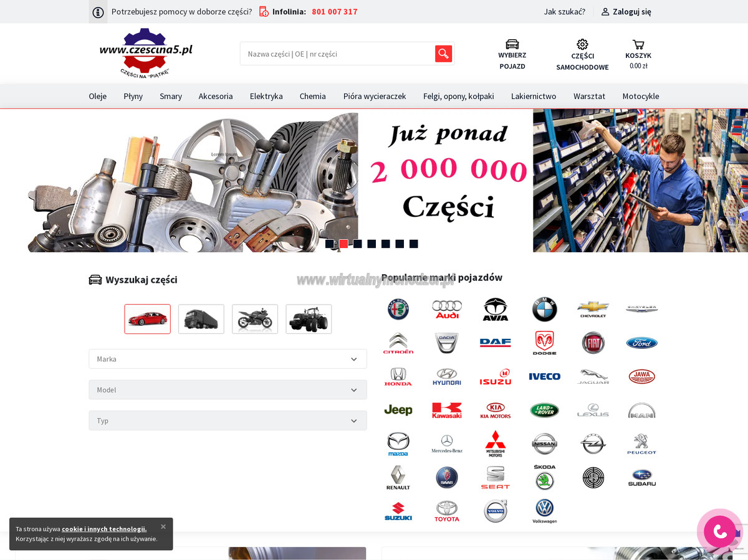Go to czescina5.pl logo homepage

click(146, 52)
